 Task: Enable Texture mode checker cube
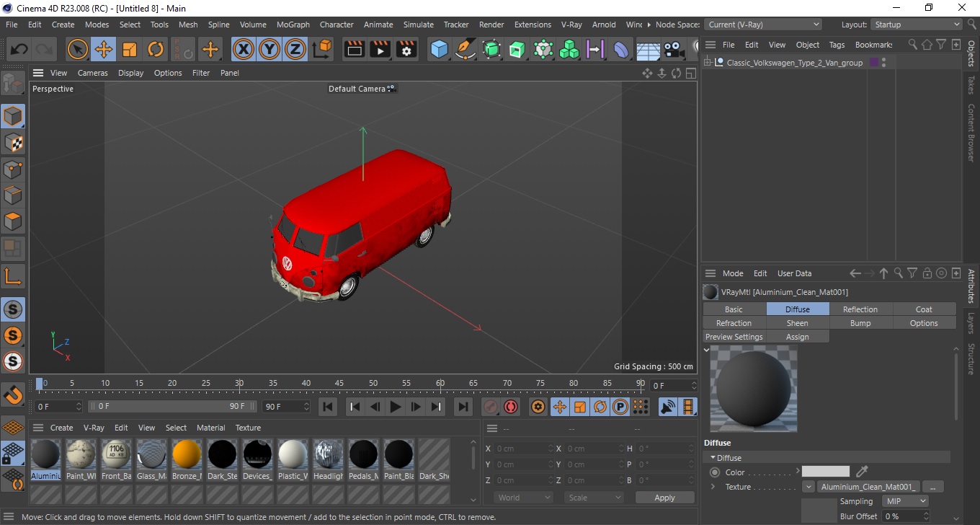tap(13, 142)
